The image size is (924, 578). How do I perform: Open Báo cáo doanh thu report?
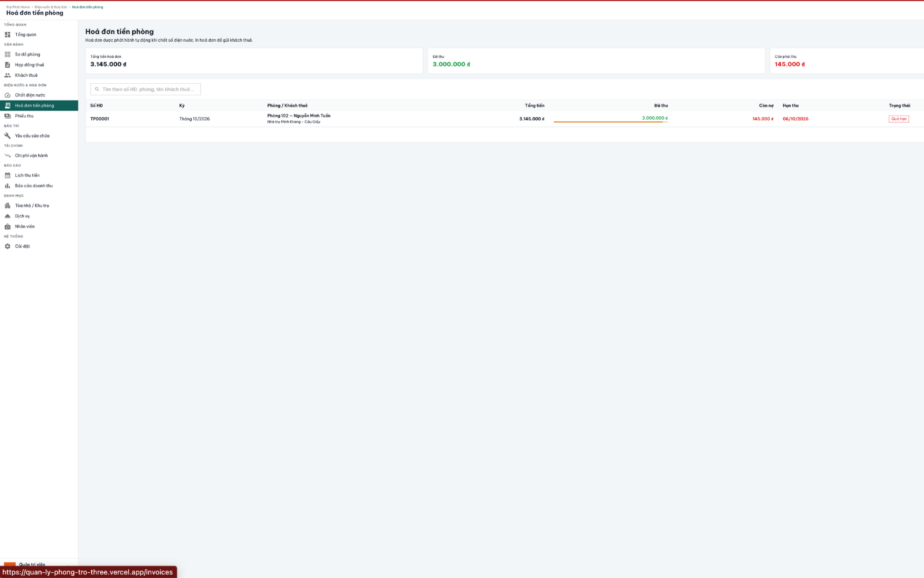[x=39, y=186]
